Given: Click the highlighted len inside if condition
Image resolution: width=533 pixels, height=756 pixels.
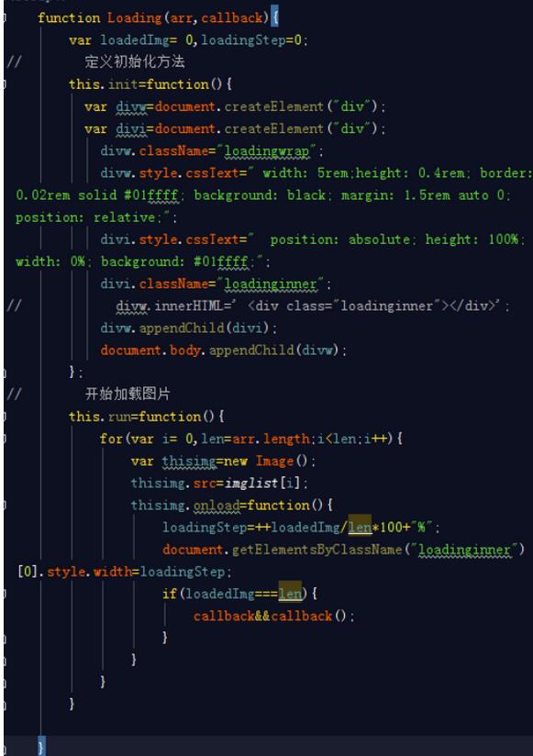Looking at the screenshot, I should (x=290, y=594).
